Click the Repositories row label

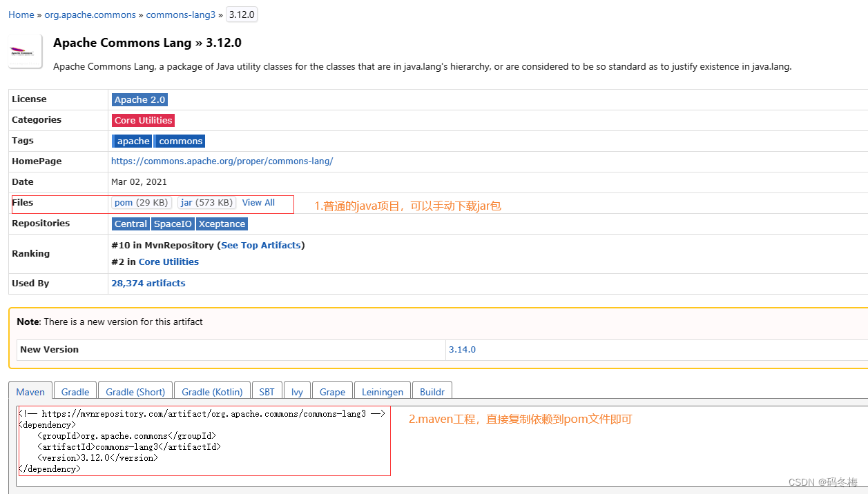coord(41,224)
